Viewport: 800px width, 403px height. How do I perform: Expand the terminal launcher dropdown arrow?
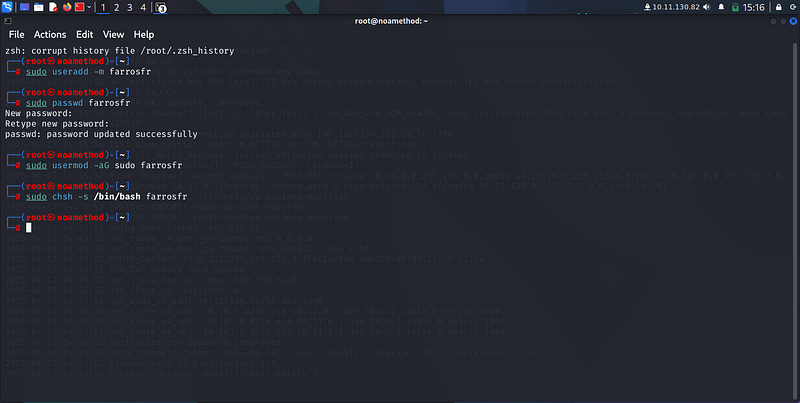coord(89,7)
